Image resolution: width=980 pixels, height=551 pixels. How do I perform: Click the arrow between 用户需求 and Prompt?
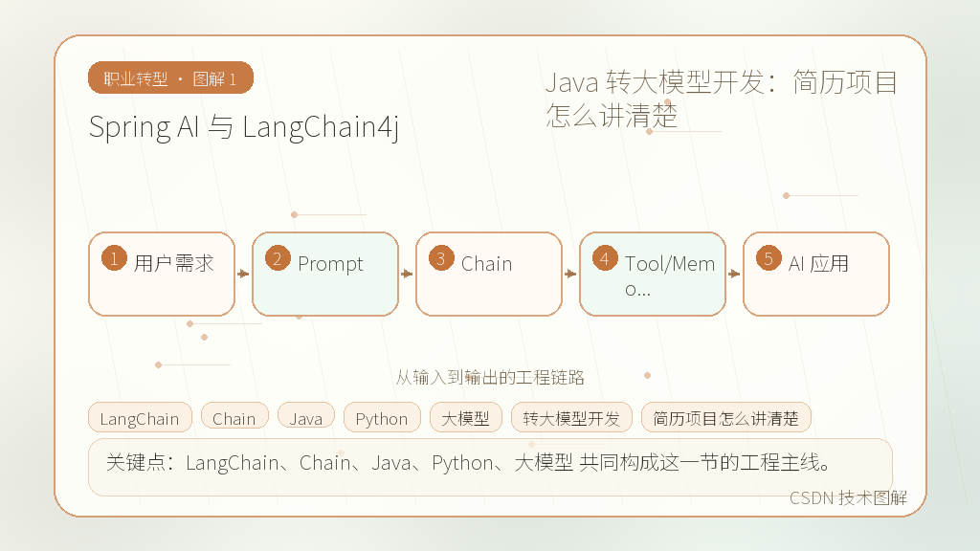243,274
